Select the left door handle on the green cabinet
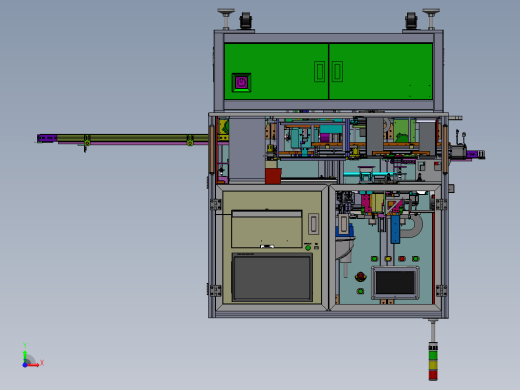Viewport: 520px width, 390px height. pos(320,71)
